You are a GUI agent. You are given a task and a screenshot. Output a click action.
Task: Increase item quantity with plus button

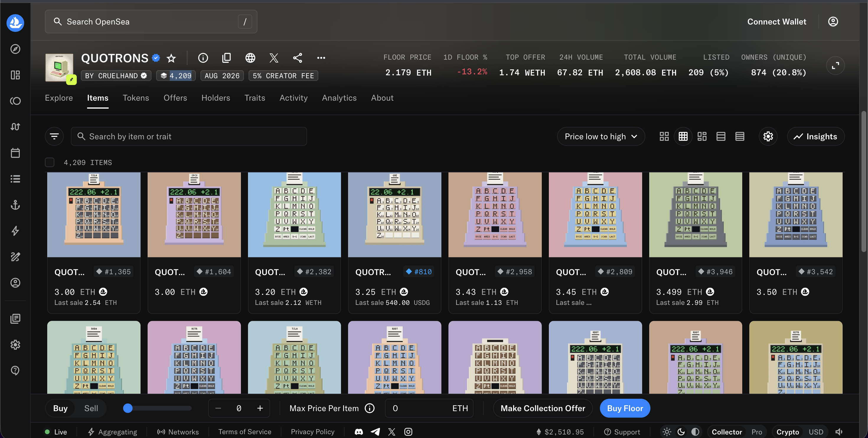pyautogui.click(x=260, y=408)
